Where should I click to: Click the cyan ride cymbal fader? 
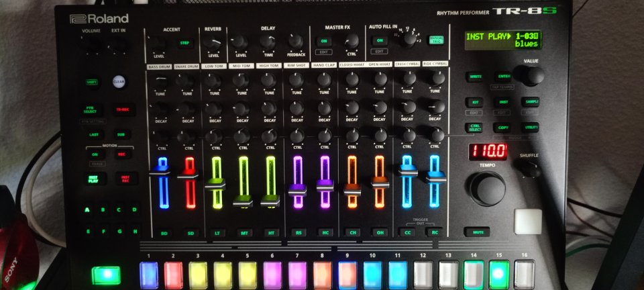pos(436,177)
